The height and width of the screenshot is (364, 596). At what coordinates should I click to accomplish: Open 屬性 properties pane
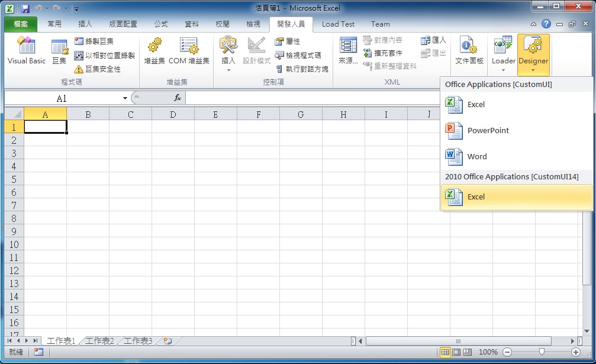(x=288, y=41)
